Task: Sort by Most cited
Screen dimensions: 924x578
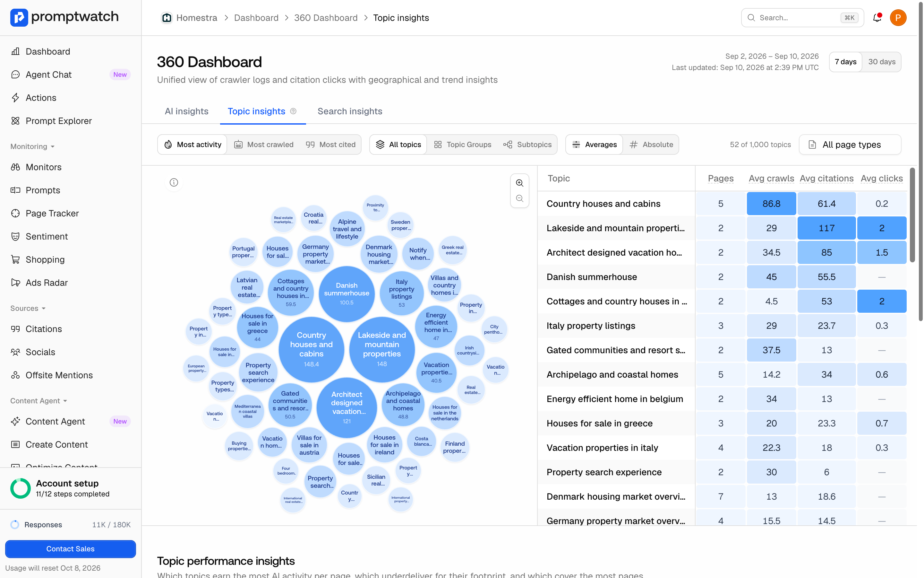Action: point(331,144)
